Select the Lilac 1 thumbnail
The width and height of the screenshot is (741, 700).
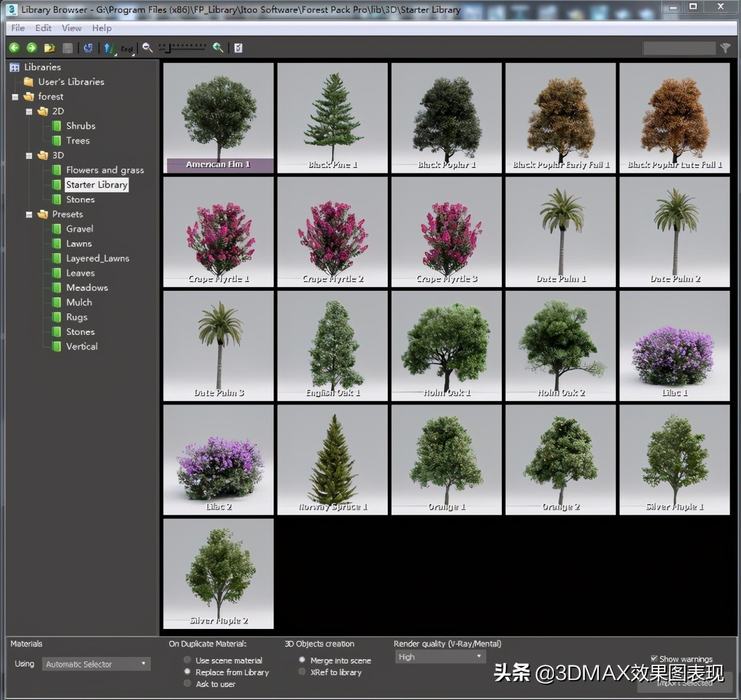(x=674, y=346)
